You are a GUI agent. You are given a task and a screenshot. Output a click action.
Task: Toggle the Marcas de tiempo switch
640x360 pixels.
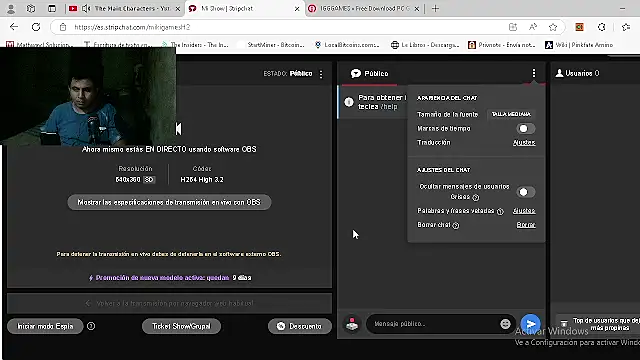point(525,129)
